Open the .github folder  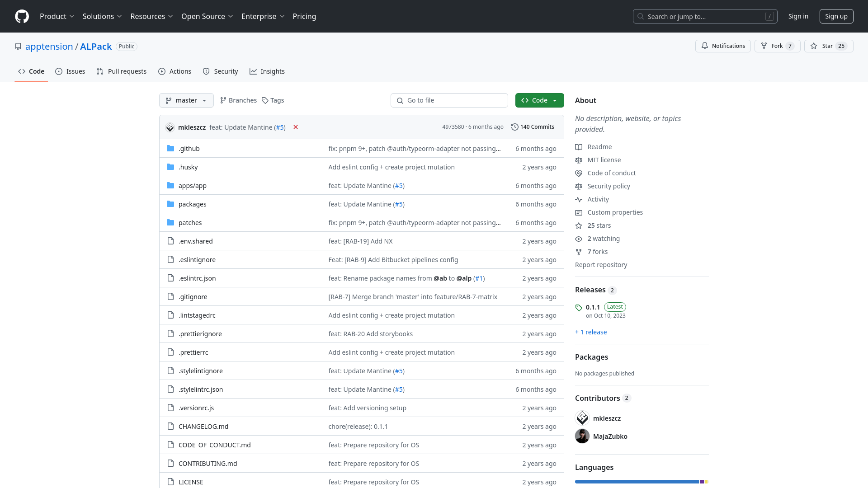[x=189, y=149]
